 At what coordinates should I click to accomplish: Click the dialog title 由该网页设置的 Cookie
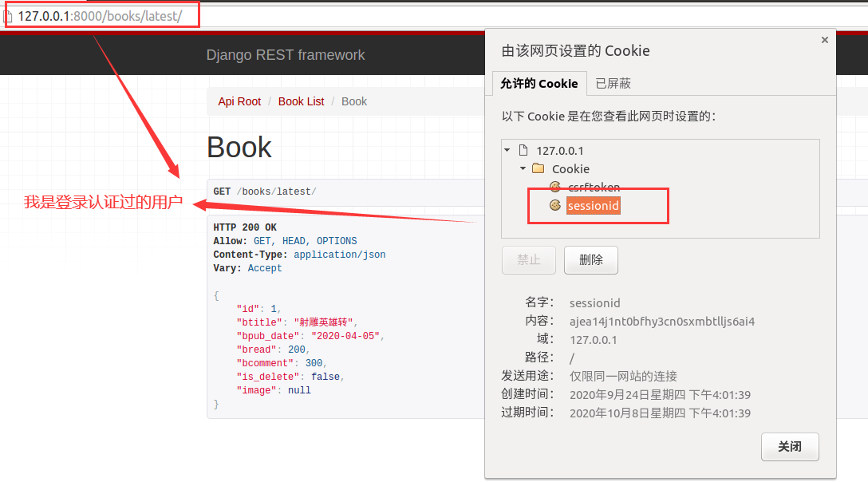pyautogui.click(x=576, y=51)
